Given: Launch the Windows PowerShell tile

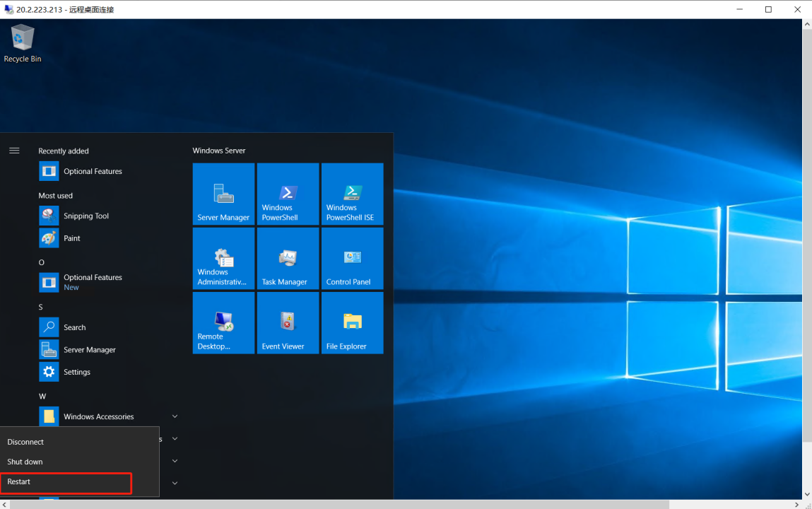Looking at the screenshot, I should pyautogui.click(x=288, y=194).
